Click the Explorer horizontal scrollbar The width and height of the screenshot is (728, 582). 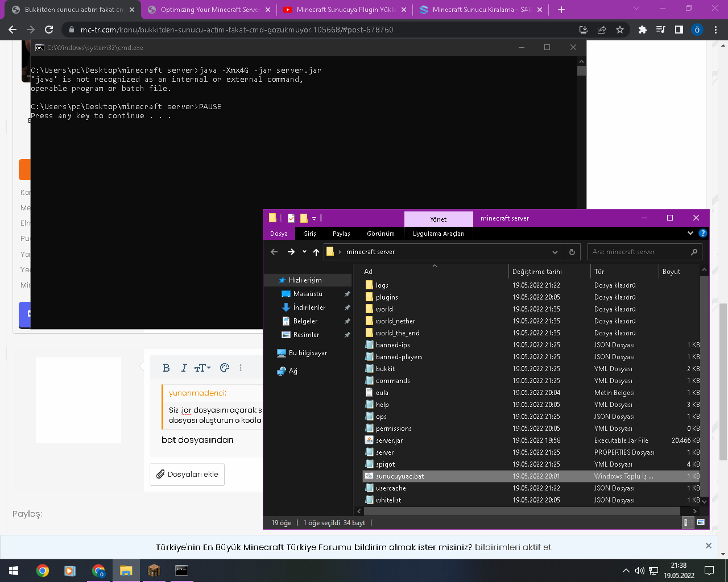521,511
